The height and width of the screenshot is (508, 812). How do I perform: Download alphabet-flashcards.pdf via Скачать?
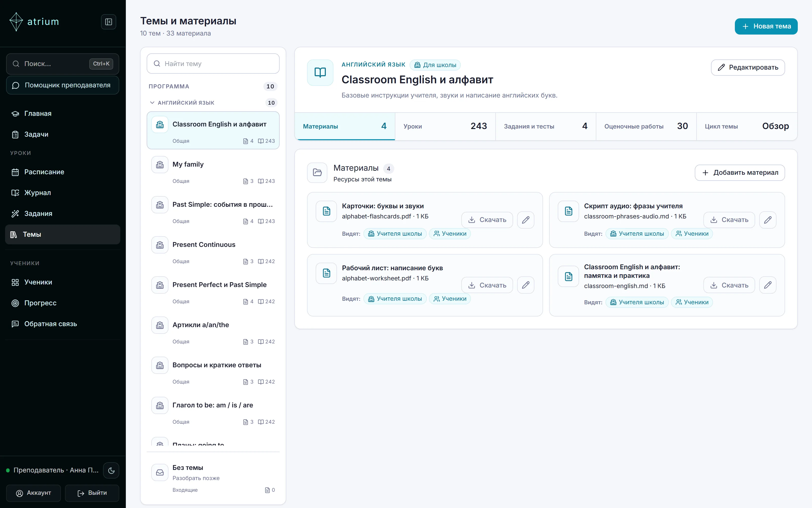tap(487, 220)
